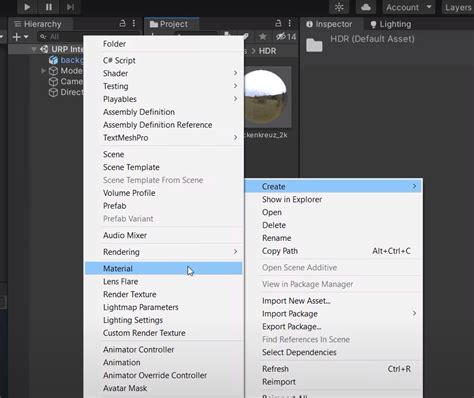This screenshot has width=474, height=398.
Task: Choose Lightmap Parameters entry
Action: coord(163,307)
